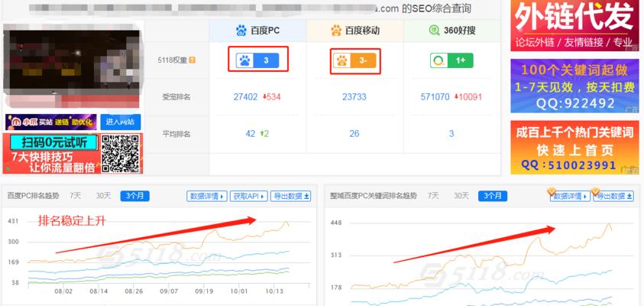
Task: Open 数据详情 for 百度PC排名趋势
Action: click(207, 196)
